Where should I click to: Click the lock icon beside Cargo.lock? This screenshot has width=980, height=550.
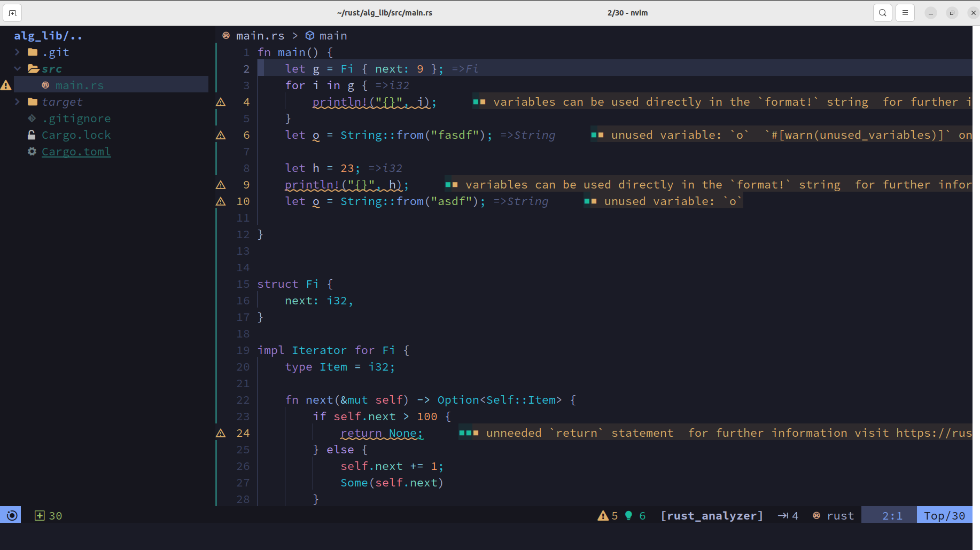coord(32,135)
